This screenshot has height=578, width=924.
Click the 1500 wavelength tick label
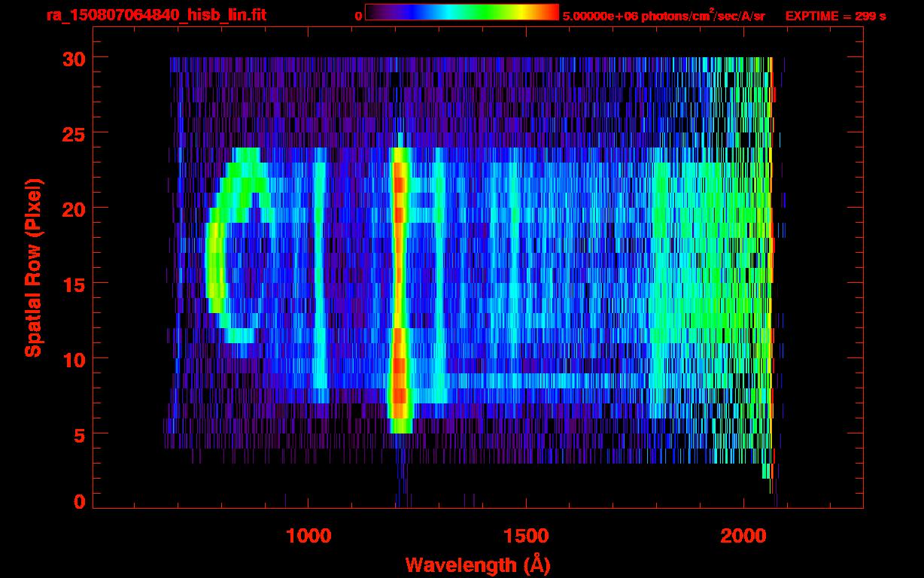click(526, 536)
